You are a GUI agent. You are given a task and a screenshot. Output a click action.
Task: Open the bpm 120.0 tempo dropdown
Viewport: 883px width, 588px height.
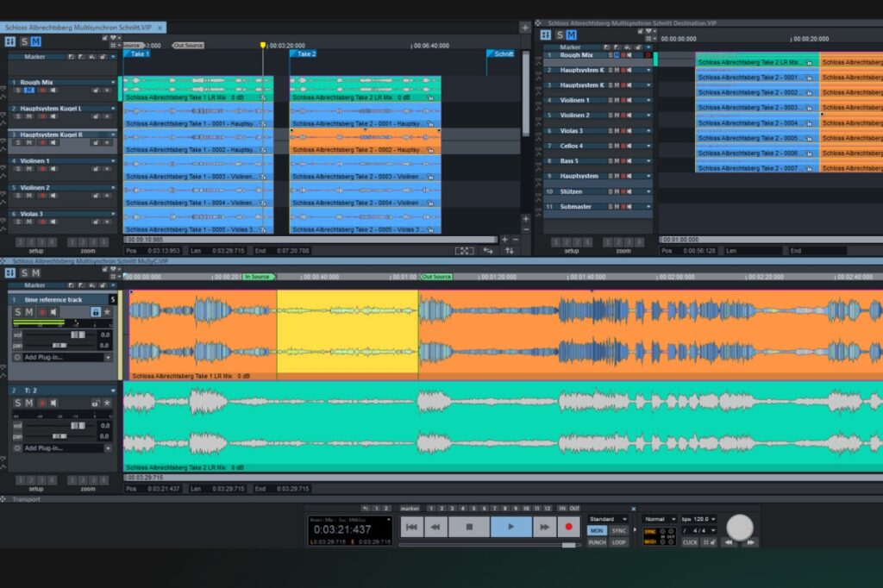pyautogui.click(x=698, y=519)
